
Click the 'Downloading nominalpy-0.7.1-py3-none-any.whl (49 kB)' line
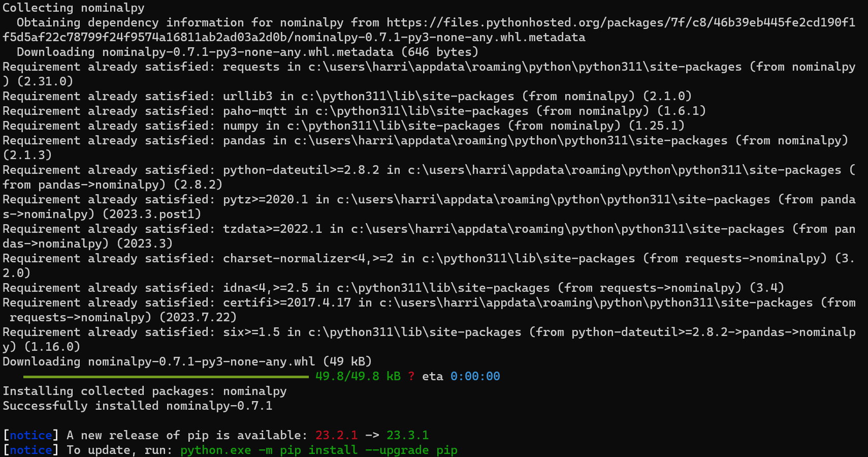[x=187, y=361]
